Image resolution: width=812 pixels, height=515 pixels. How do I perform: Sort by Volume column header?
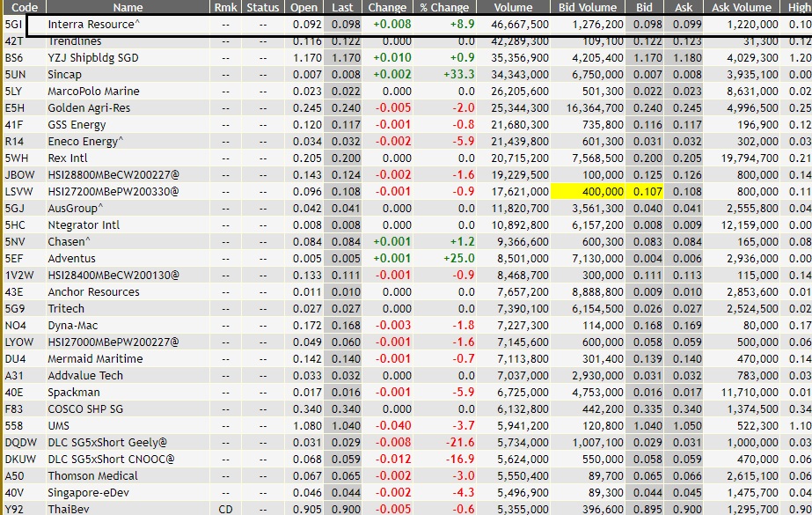click(513, 7)
